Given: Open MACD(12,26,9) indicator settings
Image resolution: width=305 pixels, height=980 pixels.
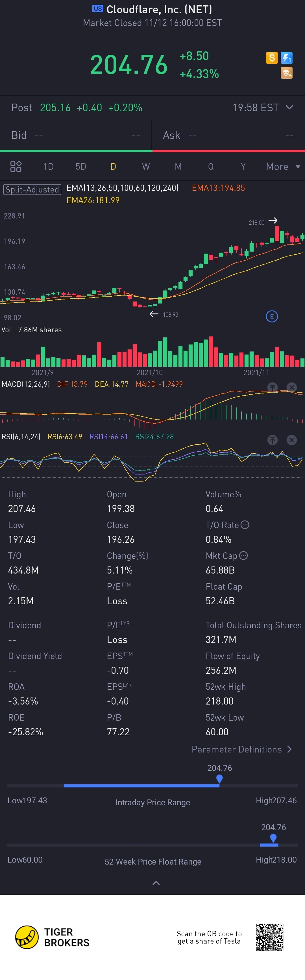Looking at the screenshot, I should tap(25, 384).
